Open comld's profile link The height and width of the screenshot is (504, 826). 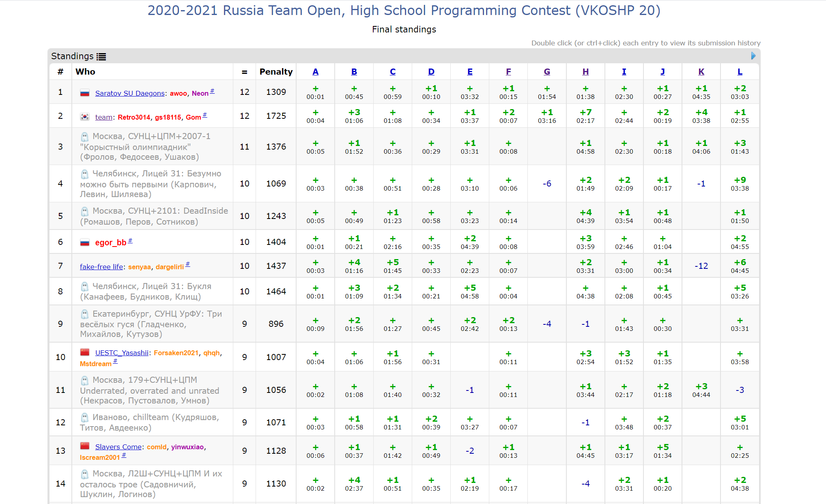point(157,447)
